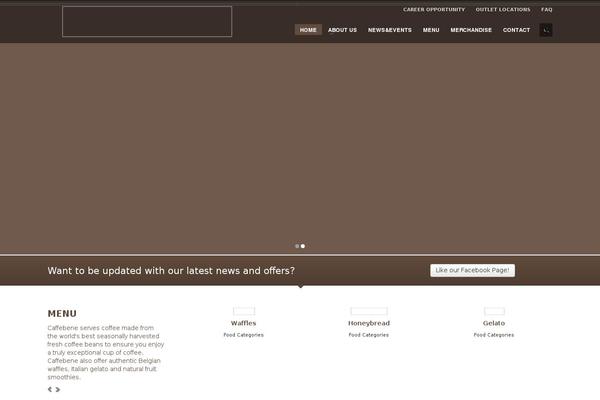Open the Home menu item

pyautogui.click(x=308, y=30)
